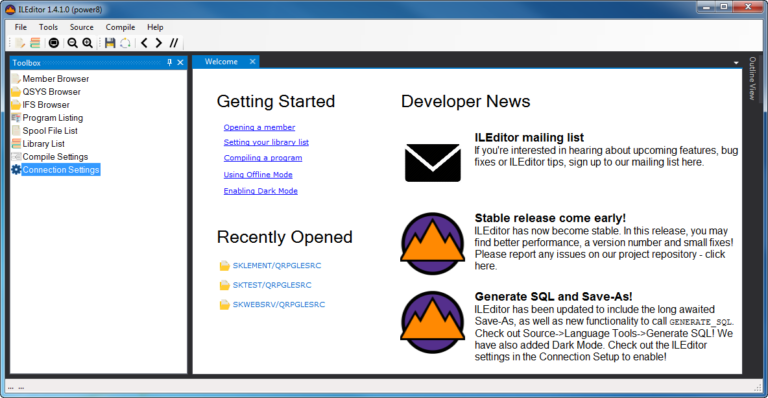Click the 'Recently Opened' heading
768x398 pixels.
[x=285, y=237]
